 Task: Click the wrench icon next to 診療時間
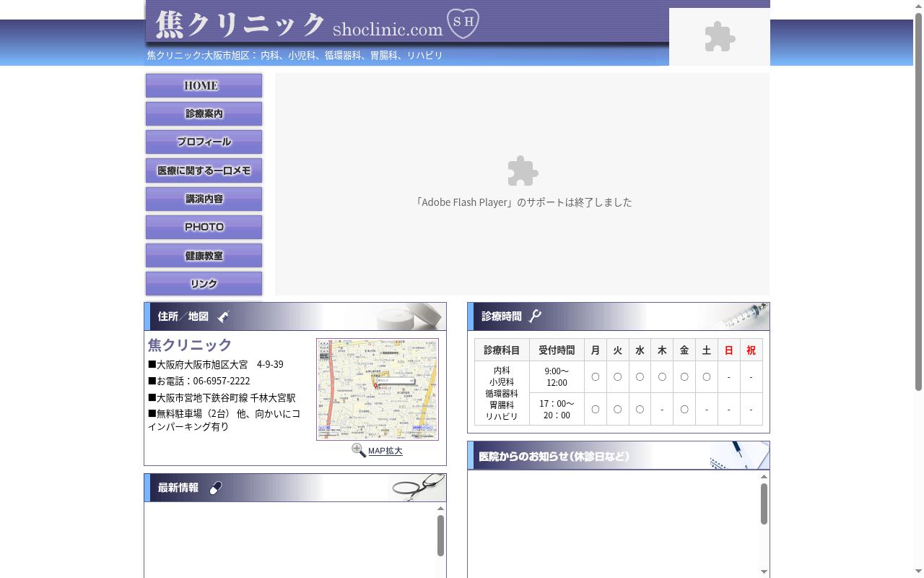click(x=535, y=316)
